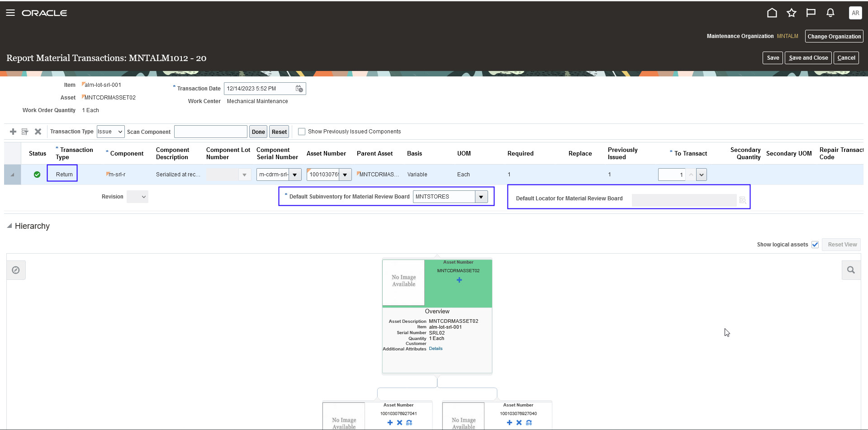Open the Details link for additional attributes

(x=436, y=349)
